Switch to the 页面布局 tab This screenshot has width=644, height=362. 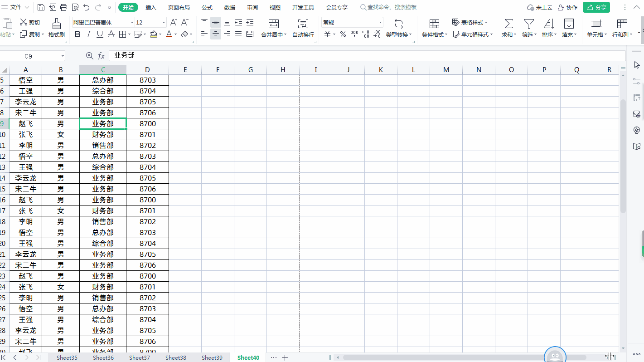pos(179,7)
